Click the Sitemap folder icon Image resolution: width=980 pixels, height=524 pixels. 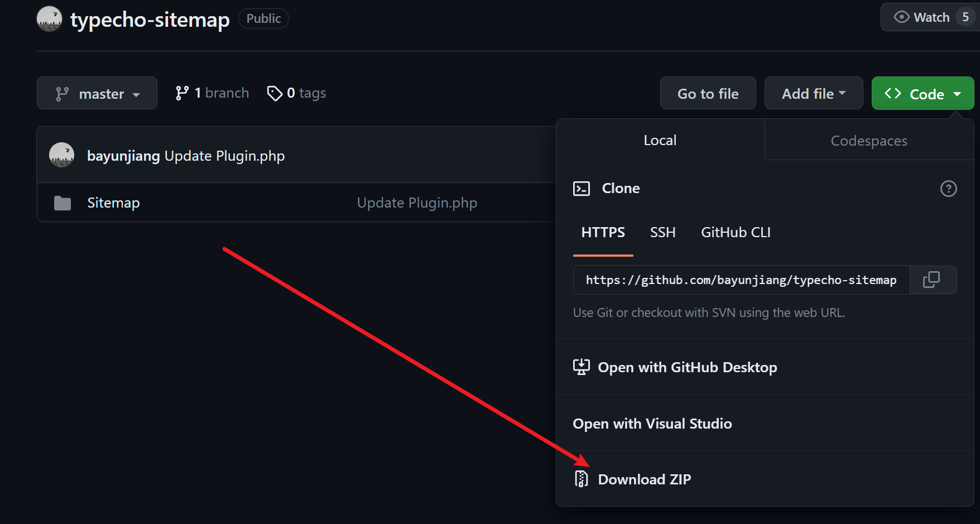63,203
